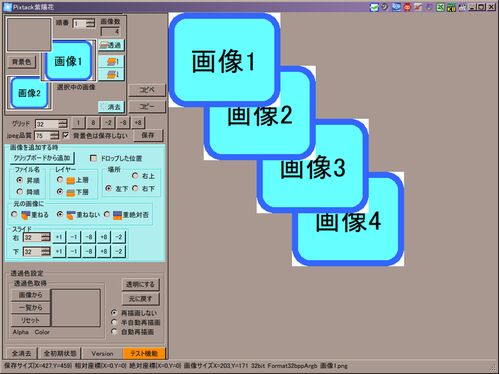Click the -2 button in grid row
Screen dimensions: 500x374
108,123
